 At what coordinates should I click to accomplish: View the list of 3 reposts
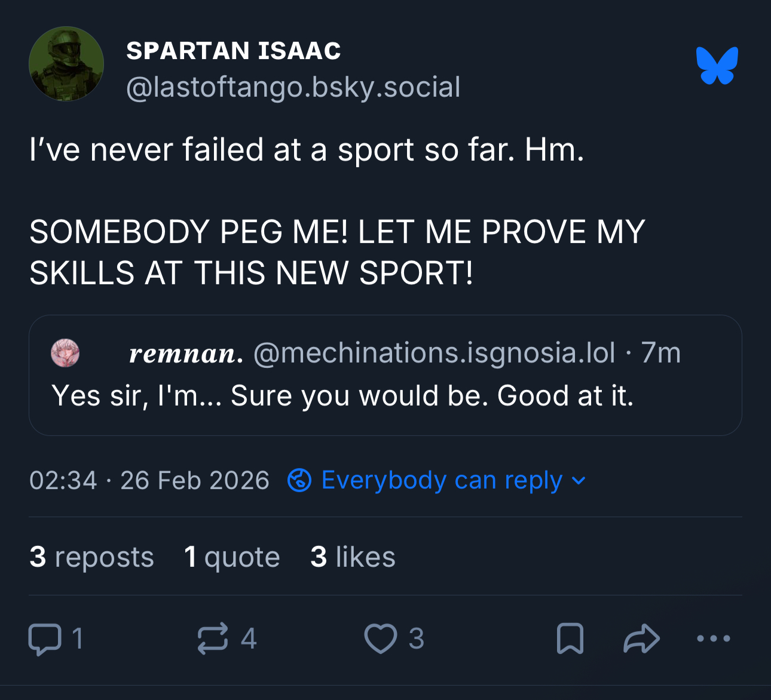click(91, 557)
